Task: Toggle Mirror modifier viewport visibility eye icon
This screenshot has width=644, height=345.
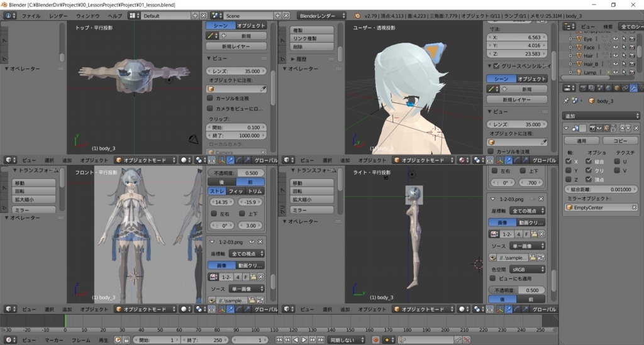Action: pos(599,128)
